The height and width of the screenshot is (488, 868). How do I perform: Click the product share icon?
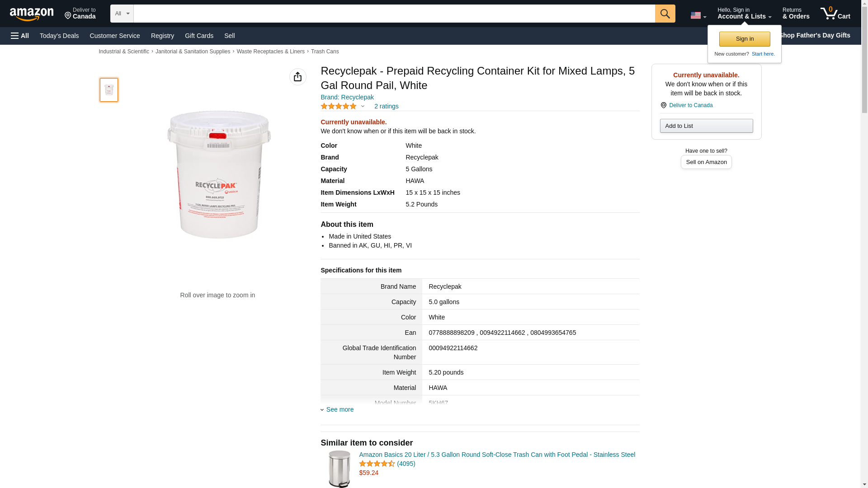coord(297,77)
